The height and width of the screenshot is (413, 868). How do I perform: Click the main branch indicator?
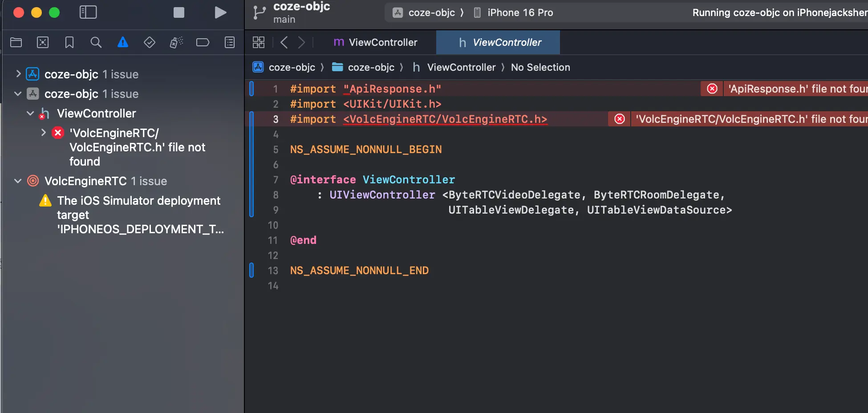tap(284, 20)
